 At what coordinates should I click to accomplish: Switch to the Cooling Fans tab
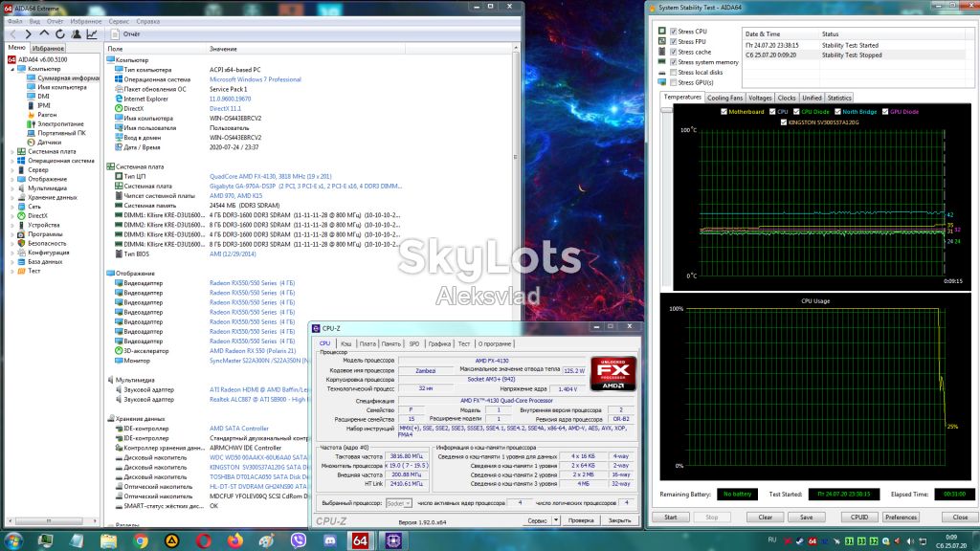[x=724, y=99]
